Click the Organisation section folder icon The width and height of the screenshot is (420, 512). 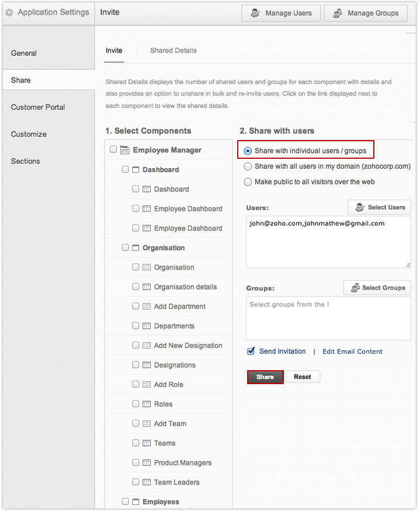click(136, 248)
